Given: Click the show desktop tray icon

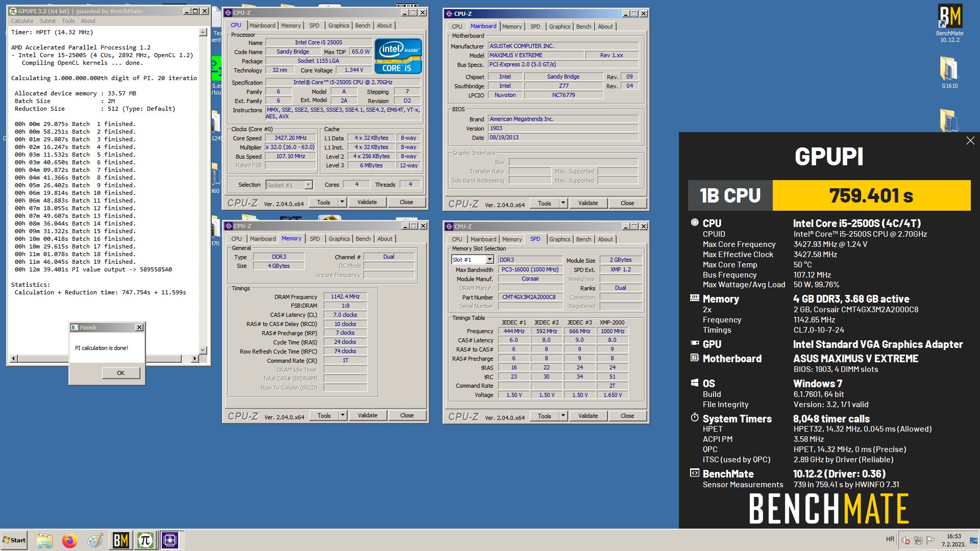Looking at the screenshot, I should 973,540.
